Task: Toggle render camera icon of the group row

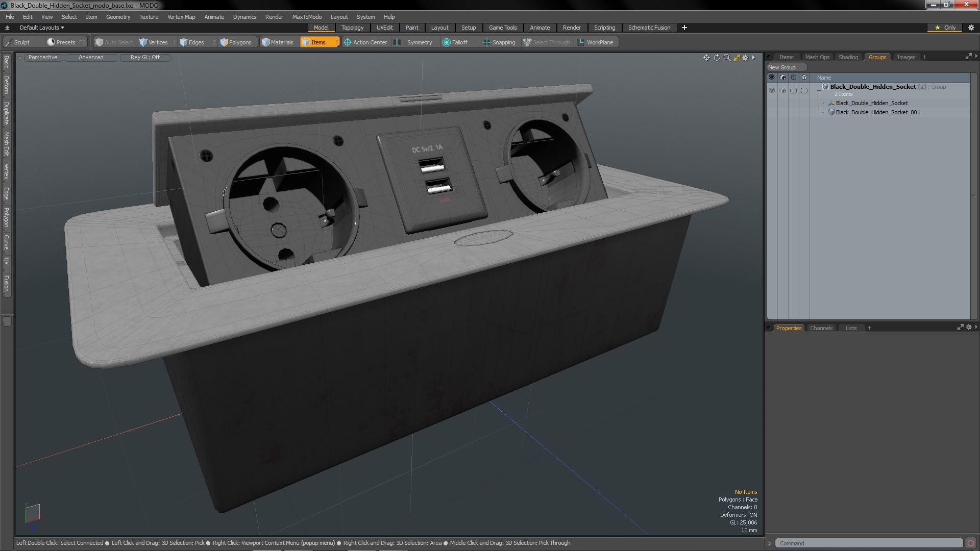Action: pos(783,90)
